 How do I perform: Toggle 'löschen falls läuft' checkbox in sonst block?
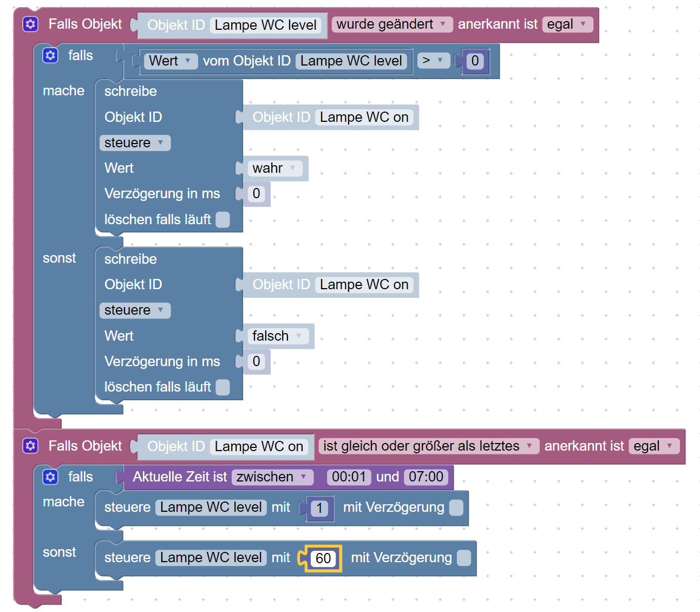(x=223, y=387)
